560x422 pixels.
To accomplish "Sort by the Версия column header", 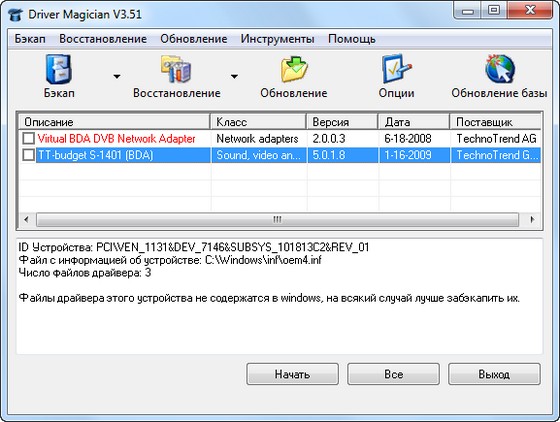I will (x=342, y=122).
